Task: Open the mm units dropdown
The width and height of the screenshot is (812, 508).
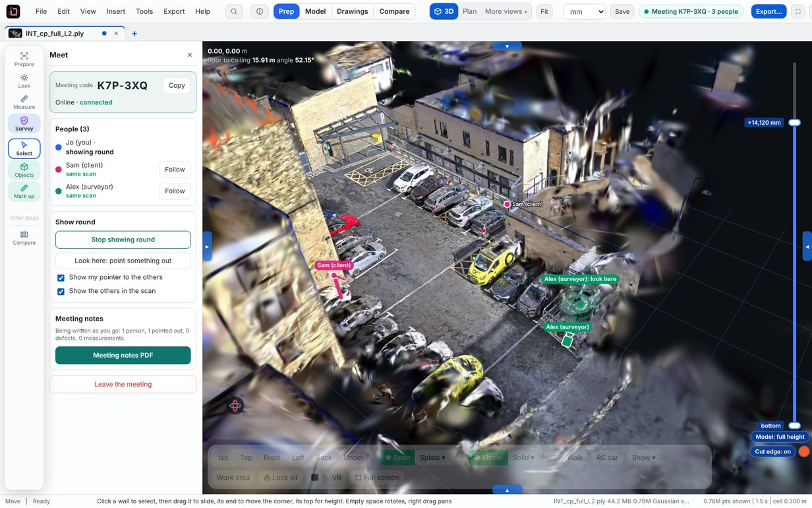Action: (584, 11)
